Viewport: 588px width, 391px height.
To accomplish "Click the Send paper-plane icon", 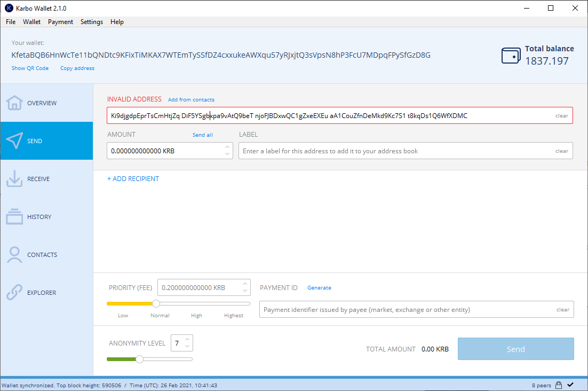I will [x=14, y=140].
